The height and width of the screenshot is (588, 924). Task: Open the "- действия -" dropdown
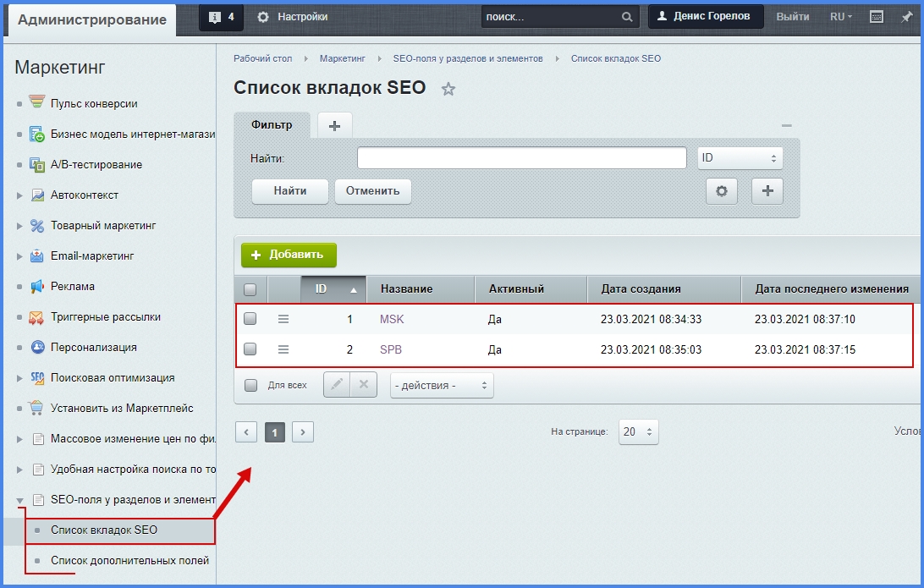pyautogui.click(x=442, y=385)
